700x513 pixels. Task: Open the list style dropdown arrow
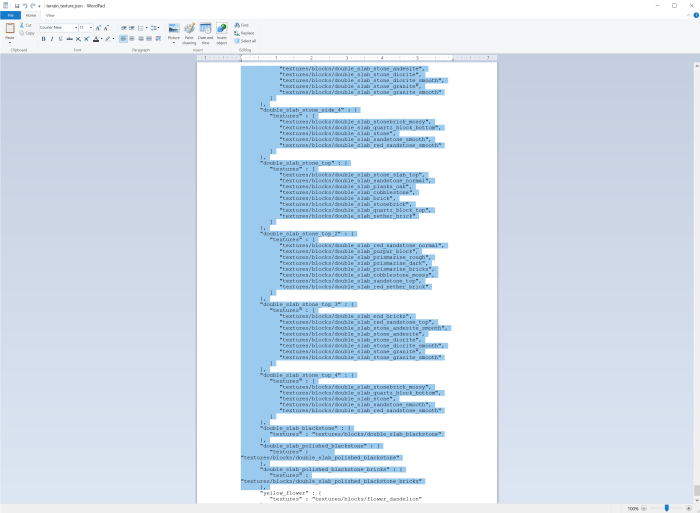pos(146,28)
